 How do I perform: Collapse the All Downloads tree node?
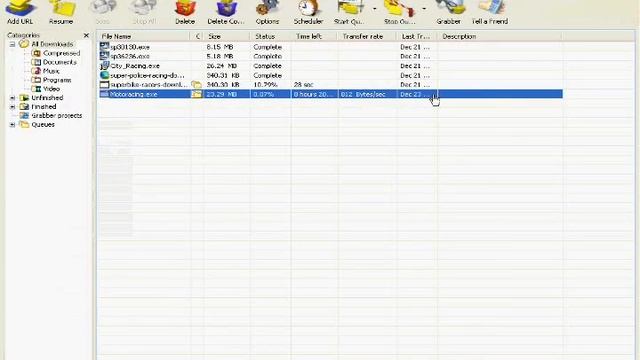point(12,44)
